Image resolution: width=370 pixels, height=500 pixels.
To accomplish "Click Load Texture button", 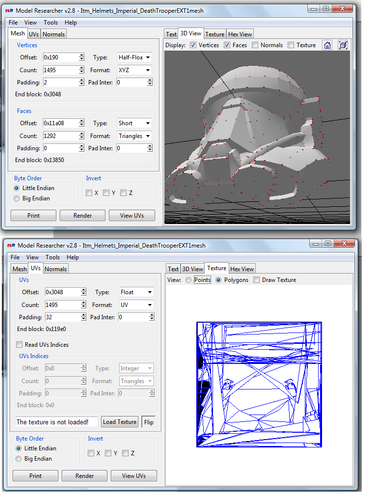I will pos(120,422).
